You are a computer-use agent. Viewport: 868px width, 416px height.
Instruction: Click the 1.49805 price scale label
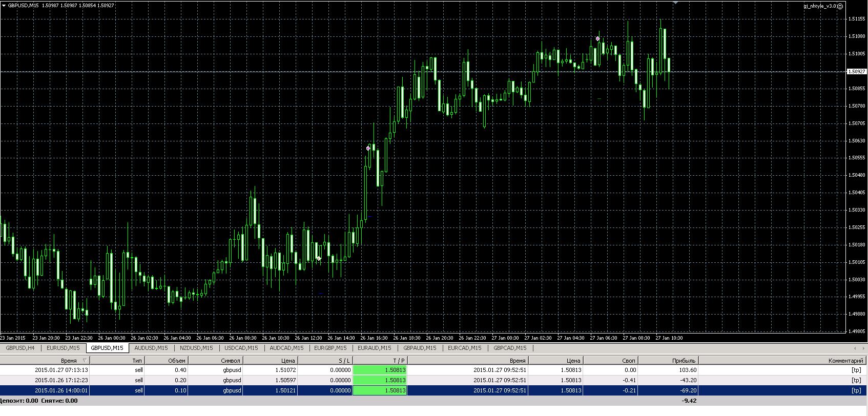point(857,331)
